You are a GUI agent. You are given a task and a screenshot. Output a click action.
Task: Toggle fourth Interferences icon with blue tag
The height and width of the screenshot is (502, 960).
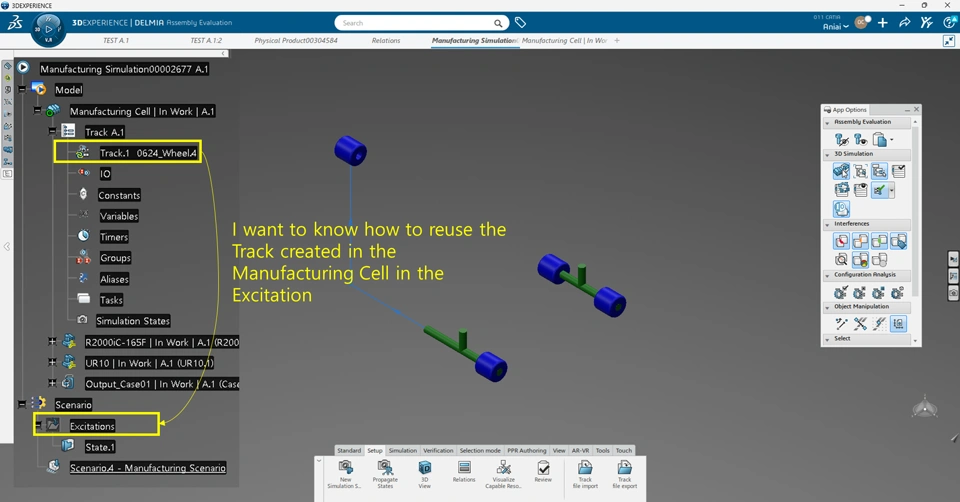click(x=898, y=241)
